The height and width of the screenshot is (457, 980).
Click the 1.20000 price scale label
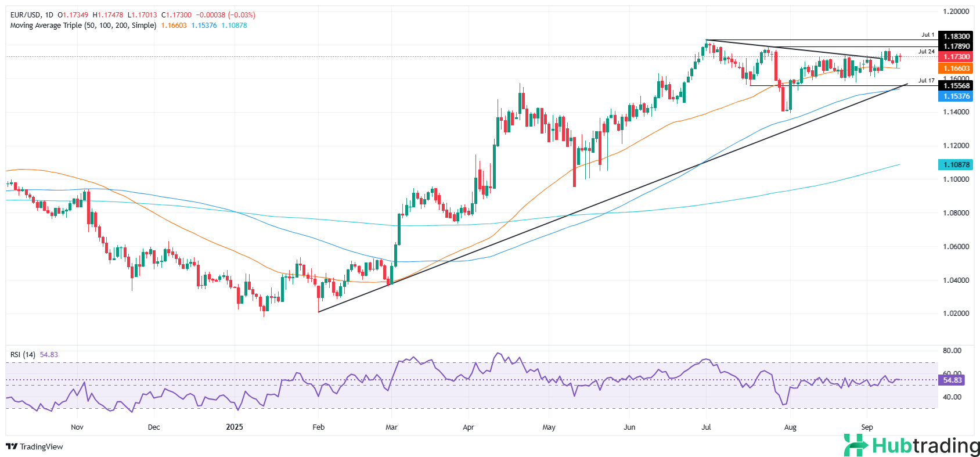tap(956, 12)
